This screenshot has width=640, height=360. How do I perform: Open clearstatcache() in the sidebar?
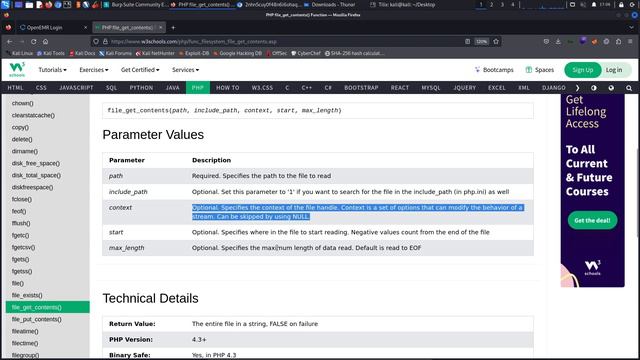pyautogui.click(x=33, y=115)
